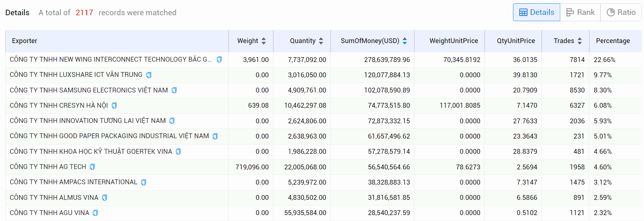
Task: Sort table by Trades column arrows
Action: [x=580, y=41]
